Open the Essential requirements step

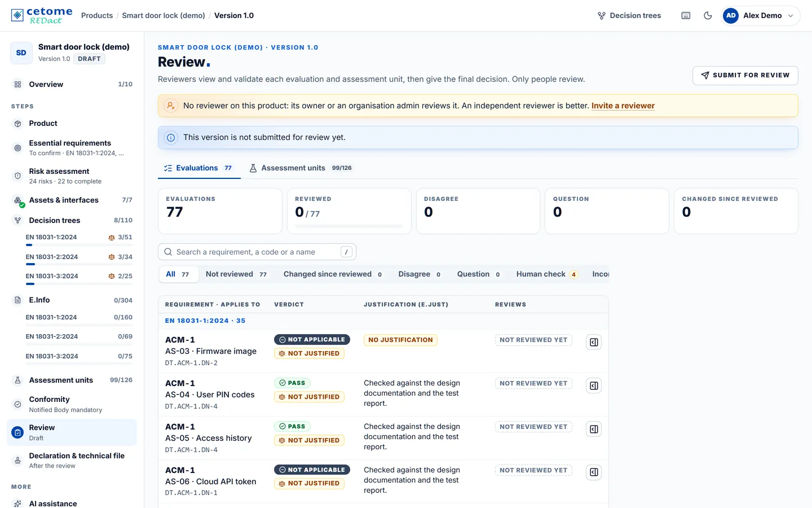click(72, 148)
